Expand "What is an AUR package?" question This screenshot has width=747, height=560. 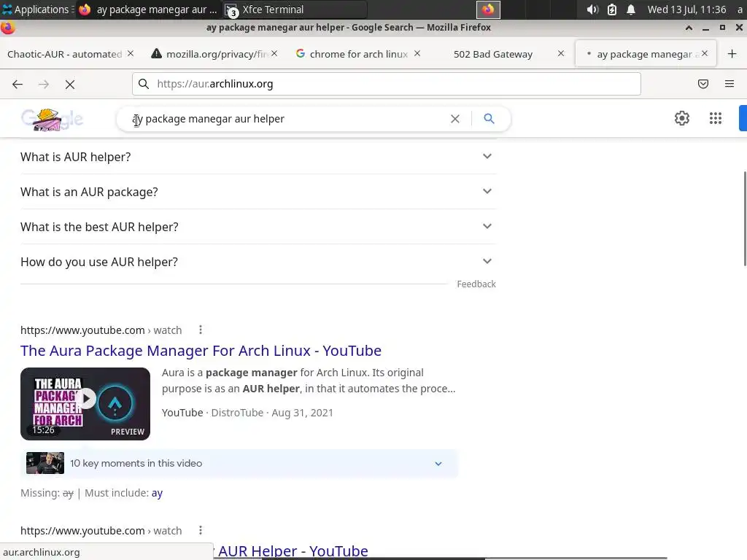(x=258, y=192)
